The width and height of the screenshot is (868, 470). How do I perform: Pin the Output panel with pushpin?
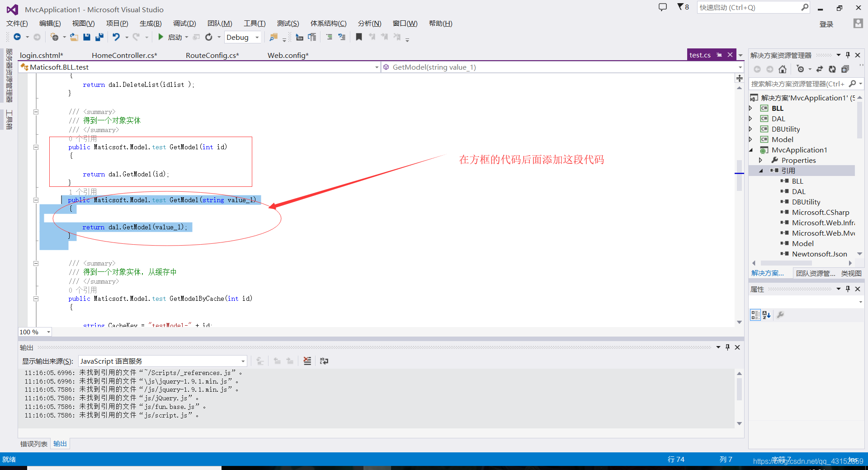click(727, 347)
